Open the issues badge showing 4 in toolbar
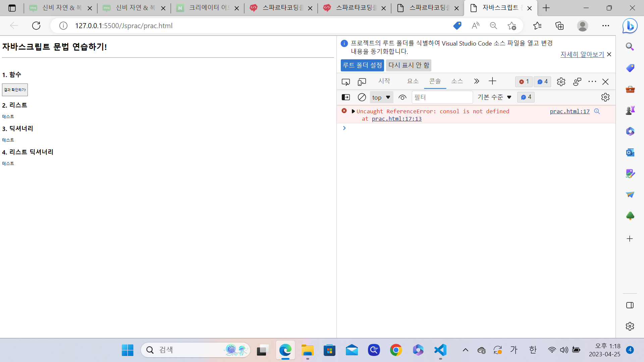Image resolution: width=644 pixels, height=362 pixels. tap(542, 81)
